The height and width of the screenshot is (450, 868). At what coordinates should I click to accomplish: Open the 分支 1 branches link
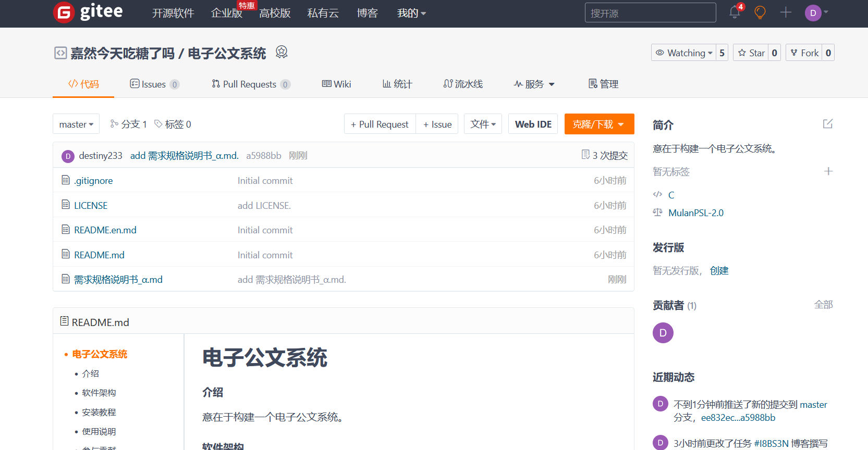[x=129, y=124]
